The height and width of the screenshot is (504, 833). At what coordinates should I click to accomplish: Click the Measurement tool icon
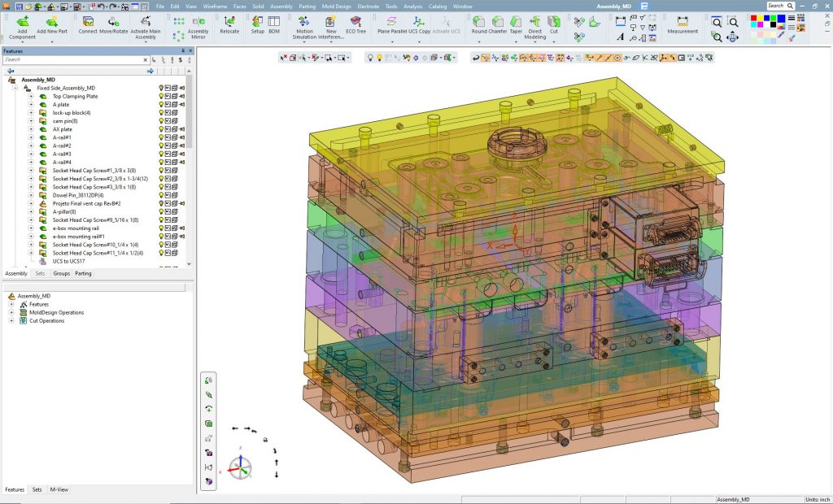tap(682, 22)
